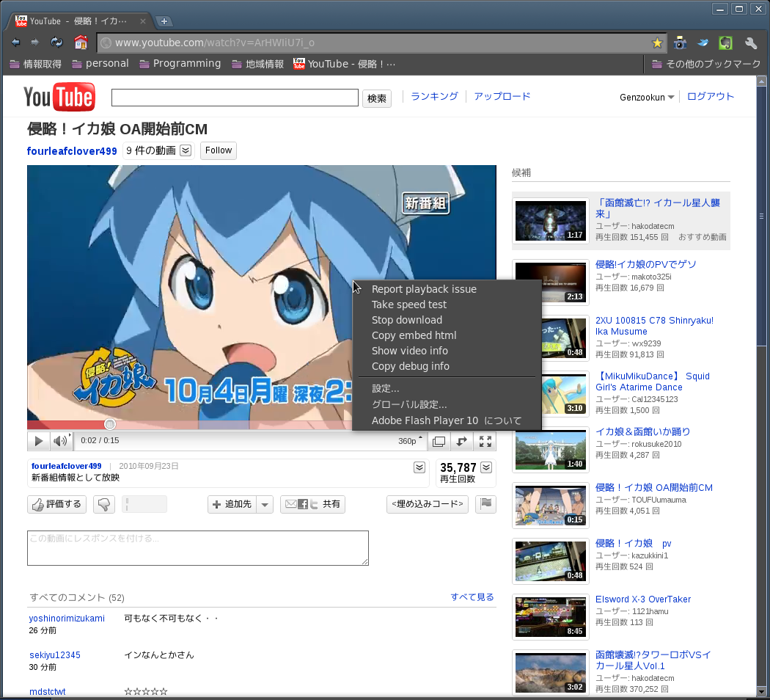Open the camera extension icon
This screenshot has width=770, height=700.
(680, 43)
